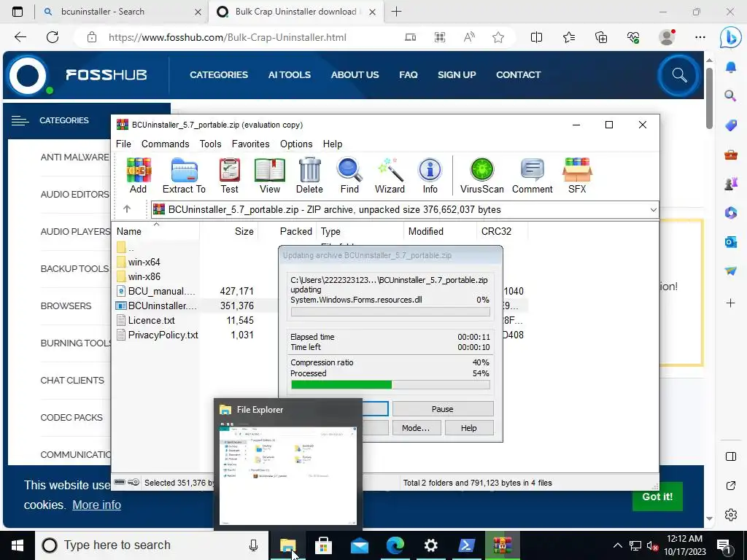Click the Mode... button

tap(415, 428)
